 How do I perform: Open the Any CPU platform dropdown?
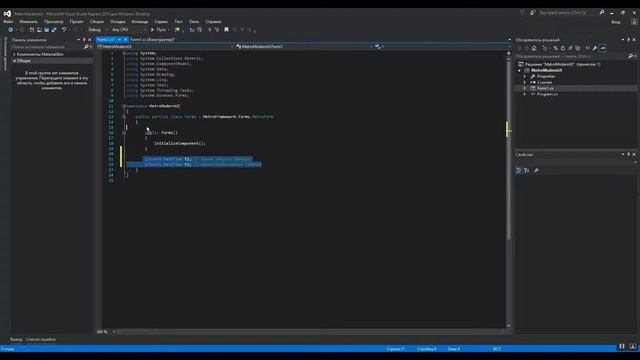pos(129,30)
